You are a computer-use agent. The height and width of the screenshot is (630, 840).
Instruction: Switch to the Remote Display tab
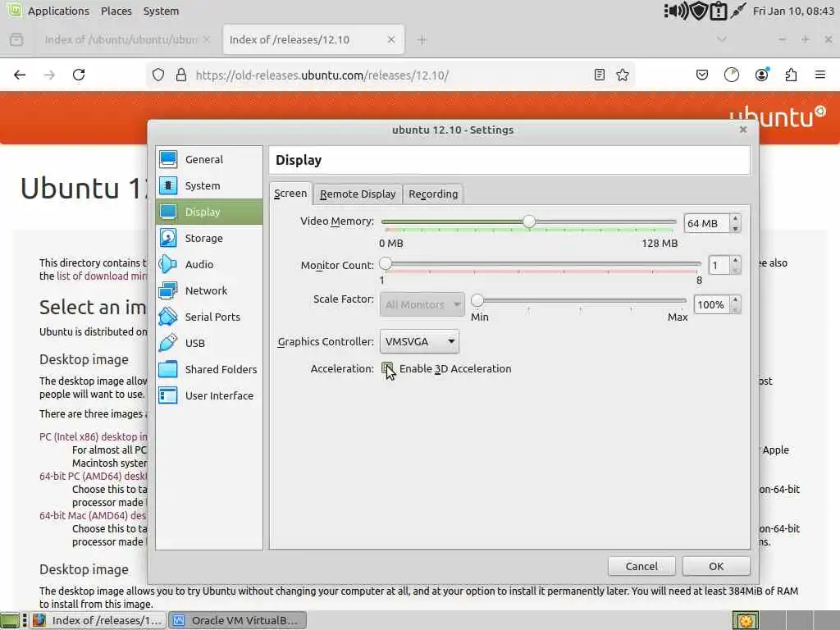coord(358,194)
